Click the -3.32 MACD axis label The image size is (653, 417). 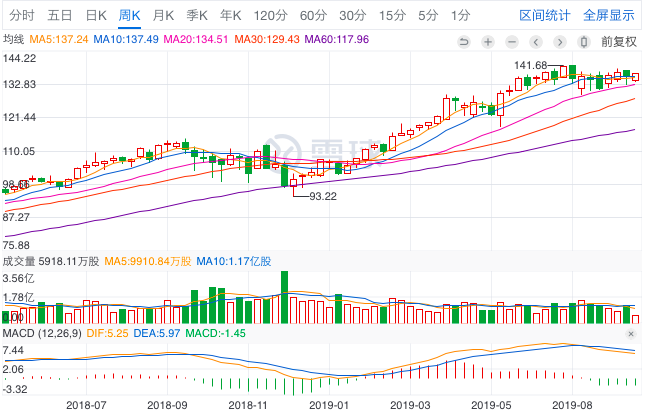tap(15, 390)
